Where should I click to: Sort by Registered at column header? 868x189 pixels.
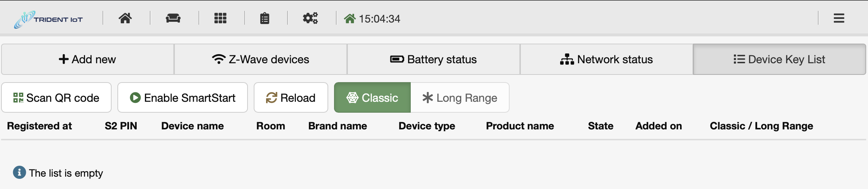pos(40,126)
